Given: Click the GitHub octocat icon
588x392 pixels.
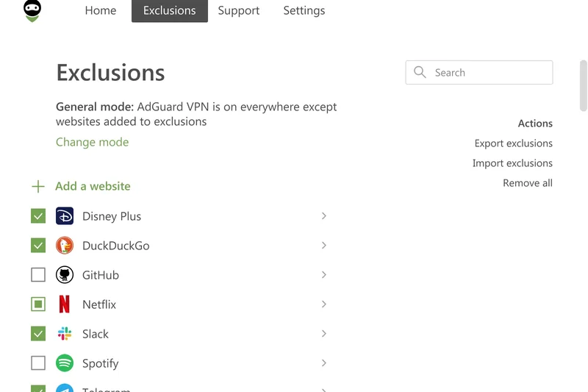Looking at the screenshot, I should [x=65, y=275].
